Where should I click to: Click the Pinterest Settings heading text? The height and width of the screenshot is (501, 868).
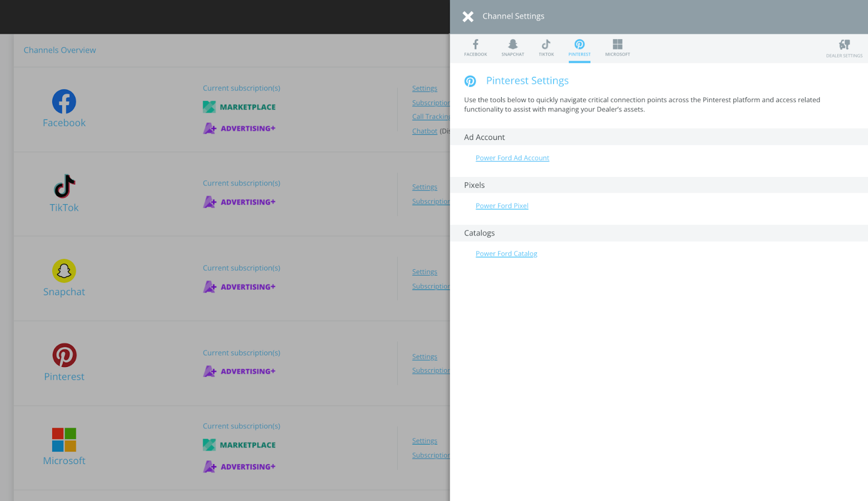[527, 81]
